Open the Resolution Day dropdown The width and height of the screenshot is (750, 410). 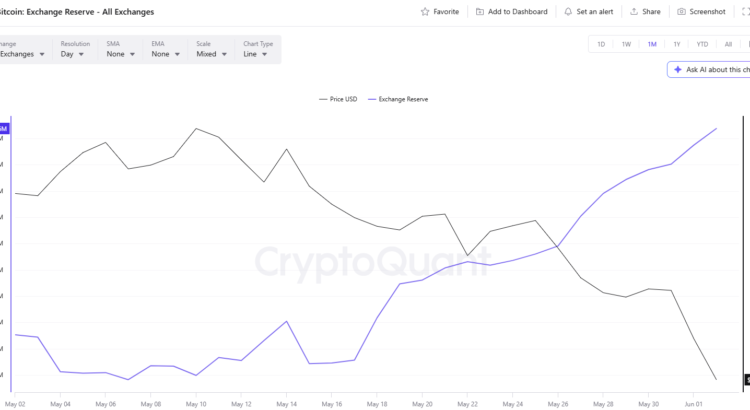pos(72,54)
